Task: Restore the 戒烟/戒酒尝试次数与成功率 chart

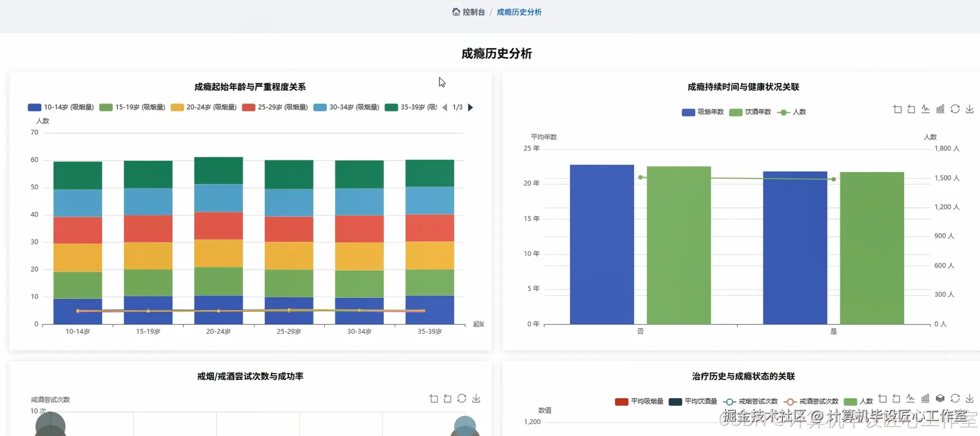Action: coord(462,398)
